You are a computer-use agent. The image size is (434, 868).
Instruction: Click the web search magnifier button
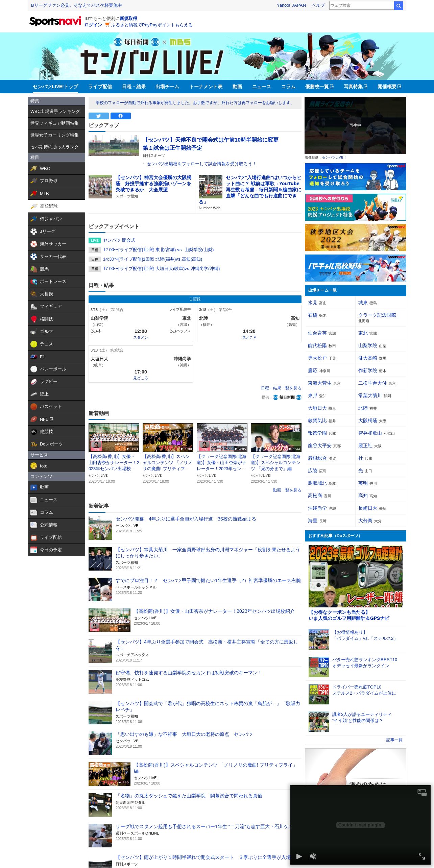[399, 5]
